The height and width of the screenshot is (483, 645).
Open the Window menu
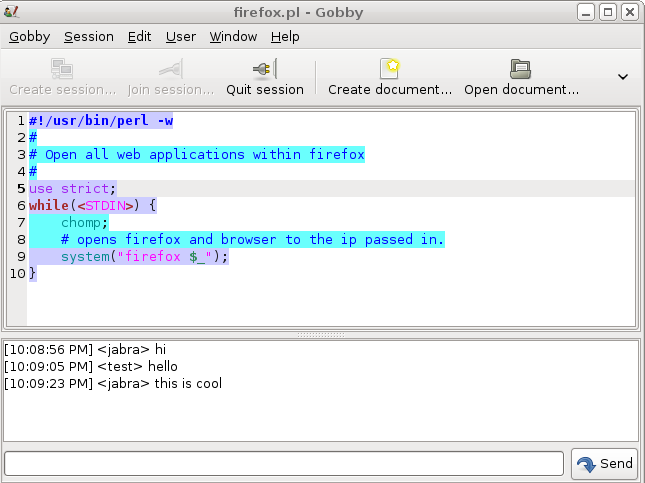click(233, 37)
